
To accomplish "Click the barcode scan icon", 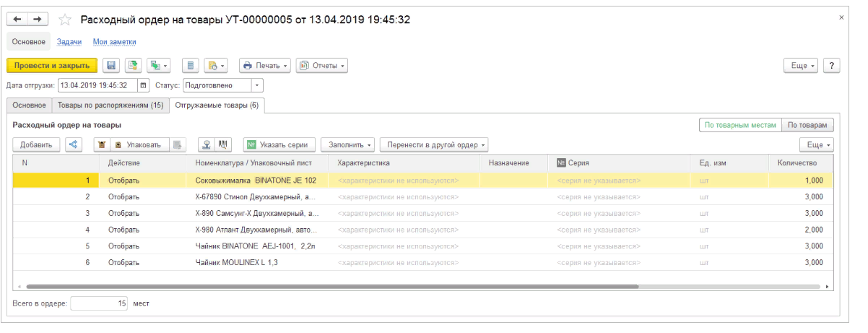I will point(223,144).
